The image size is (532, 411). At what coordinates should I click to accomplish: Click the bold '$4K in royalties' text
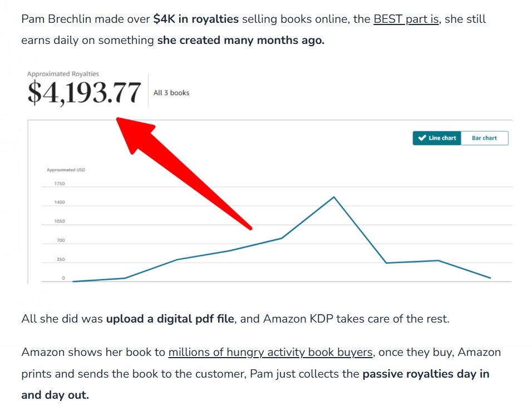(x=196, y=19)
